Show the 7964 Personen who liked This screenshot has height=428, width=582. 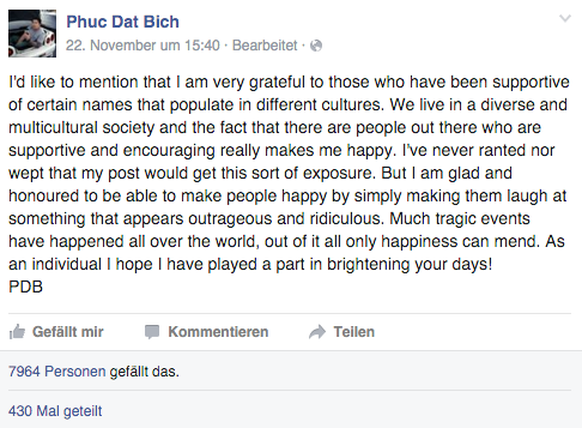coord(57,371)
